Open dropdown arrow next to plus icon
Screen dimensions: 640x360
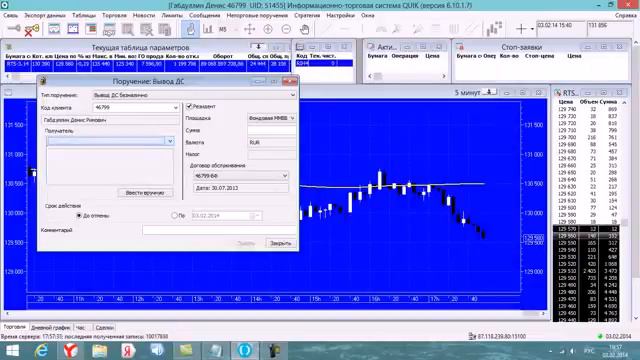[x=532, y=29]
